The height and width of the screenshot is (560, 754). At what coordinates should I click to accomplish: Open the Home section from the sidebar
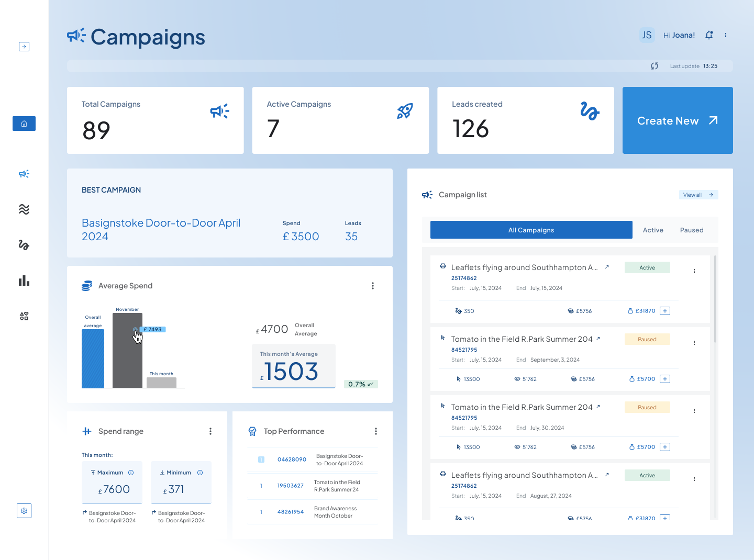24,124
